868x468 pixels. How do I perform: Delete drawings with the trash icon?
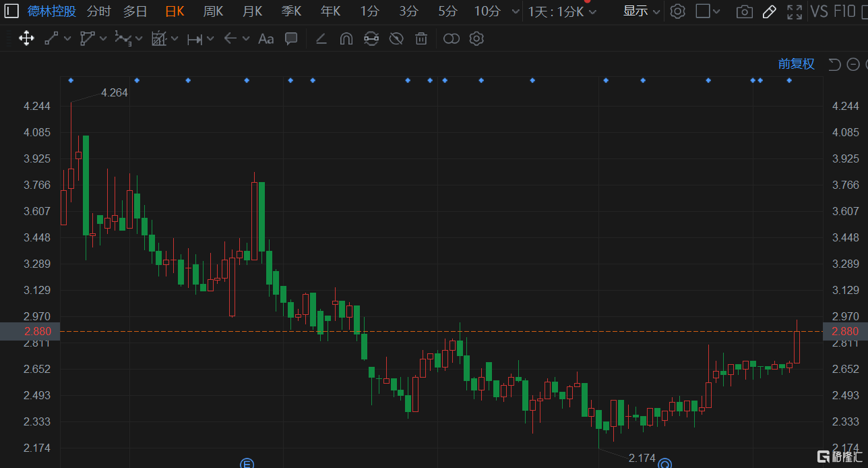click(421, 38)
